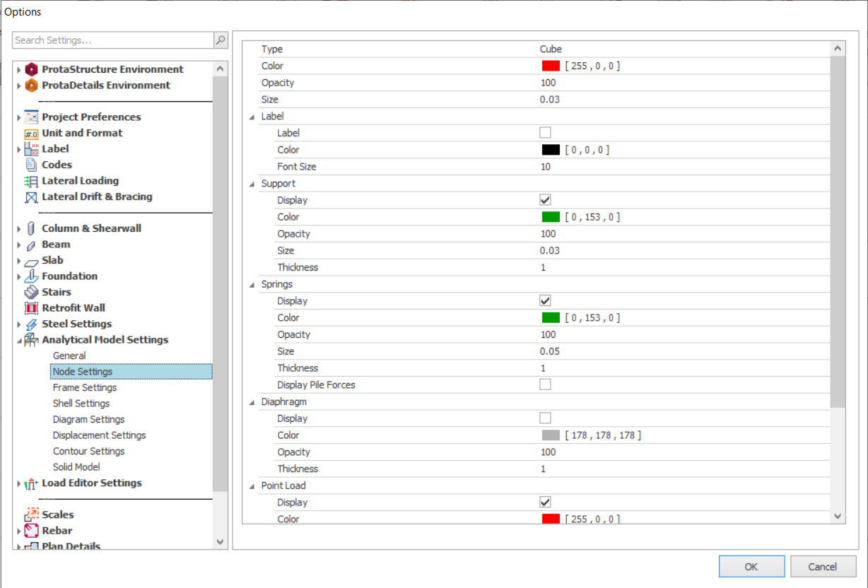Screen dimensions: 868x588
Task: Enable the Label checkbox under Label
Action: [x=545, y=133]
